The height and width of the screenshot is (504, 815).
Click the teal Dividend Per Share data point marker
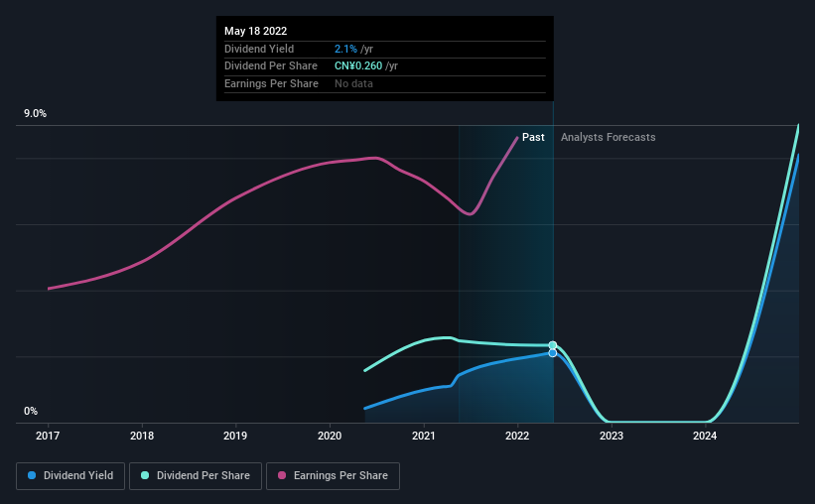click(553, 345)
